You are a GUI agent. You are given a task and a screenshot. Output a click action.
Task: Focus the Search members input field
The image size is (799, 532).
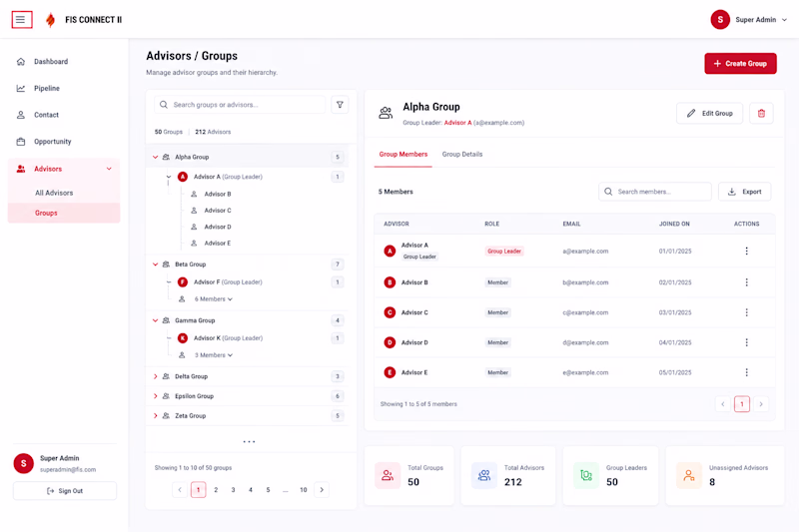(655, 192)
